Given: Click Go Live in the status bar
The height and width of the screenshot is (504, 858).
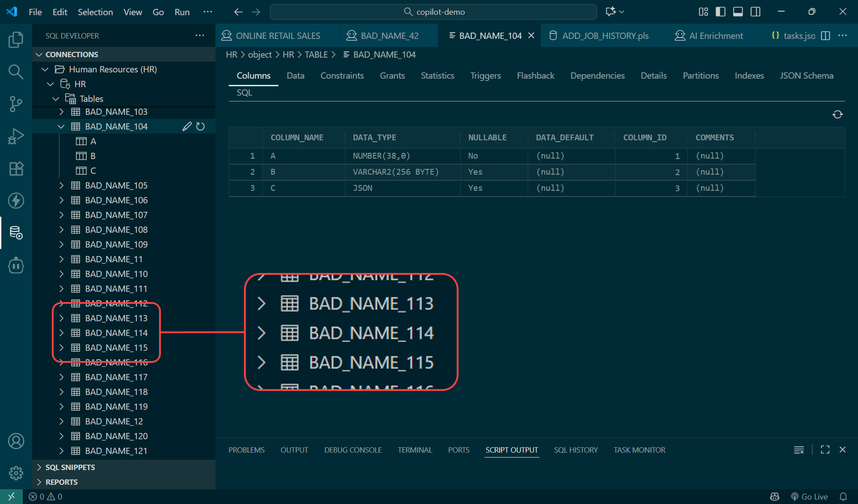Looking at the screenshot, I should point(810,496).
